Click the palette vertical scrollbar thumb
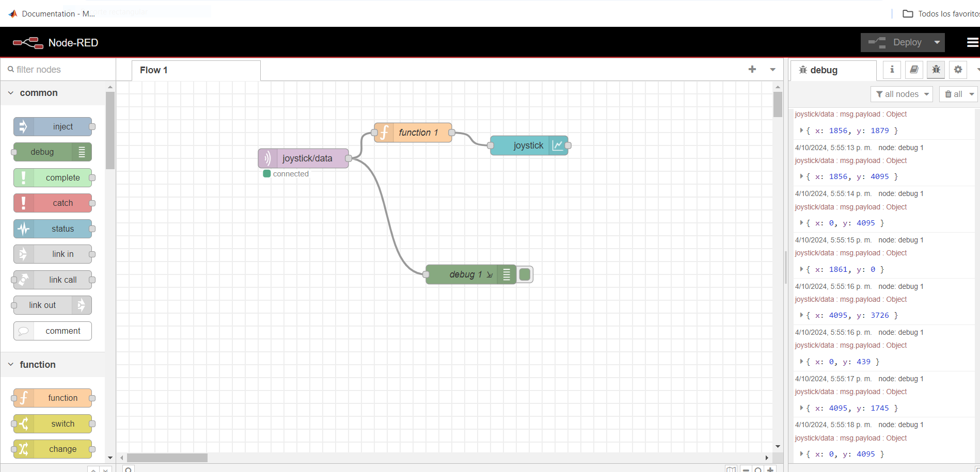980x472 pixels. (110, 131)
